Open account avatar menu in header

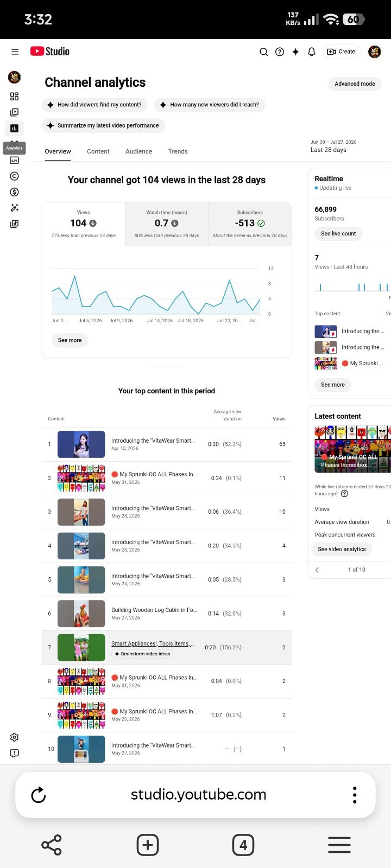click(x=374, y=52)
